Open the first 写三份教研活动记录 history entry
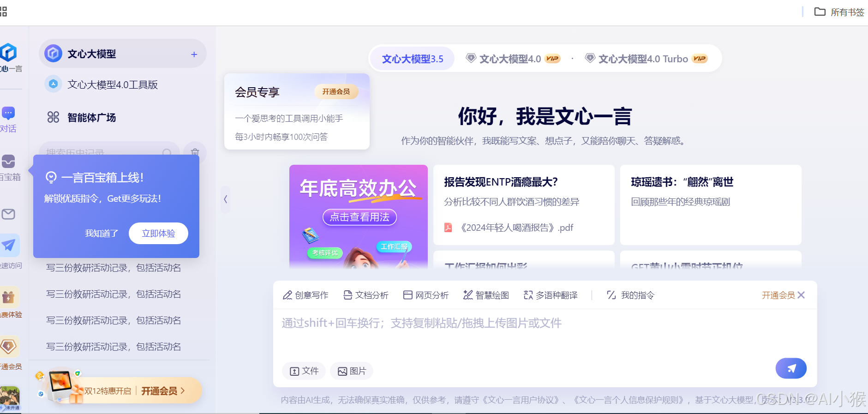 pos(114,268)
